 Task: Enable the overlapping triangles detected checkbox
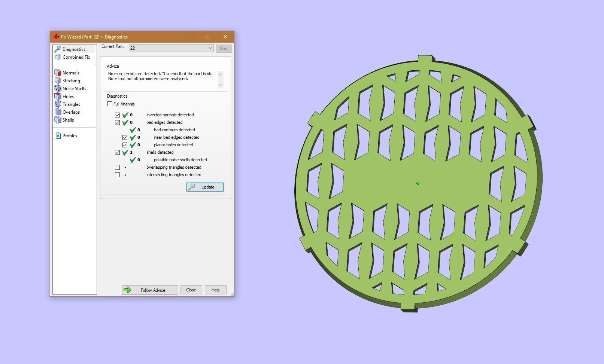(x=118, y=167)
